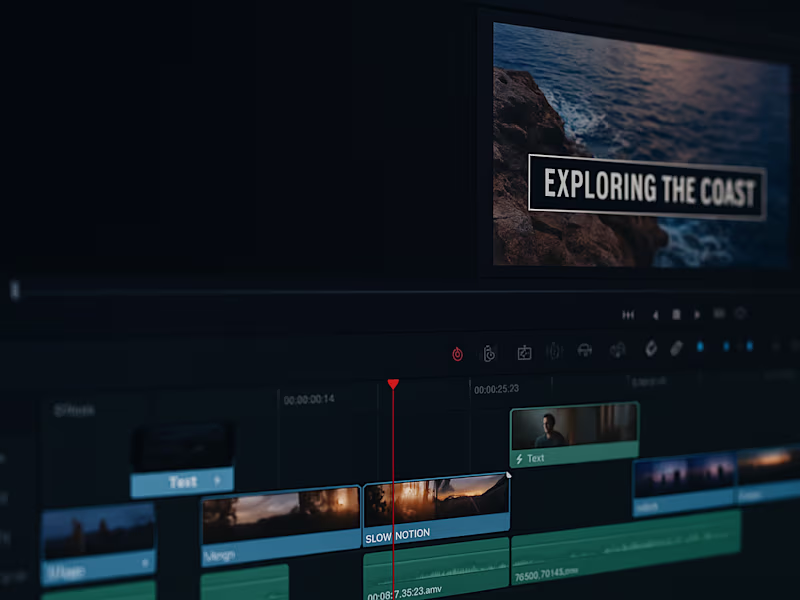Toggle the blue flag color swatch
Viewport: 800px width, 600px height.
tap(701, 347)
